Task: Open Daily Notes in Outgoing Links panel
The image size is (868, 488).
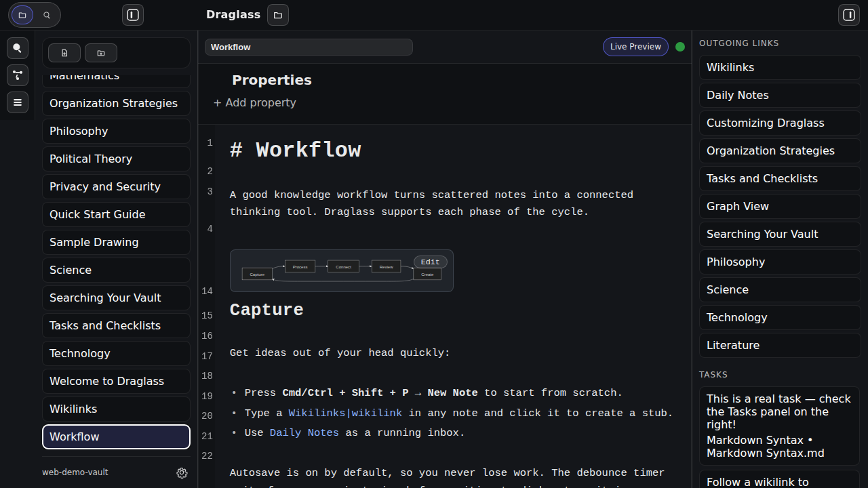Action: (780, 95)
